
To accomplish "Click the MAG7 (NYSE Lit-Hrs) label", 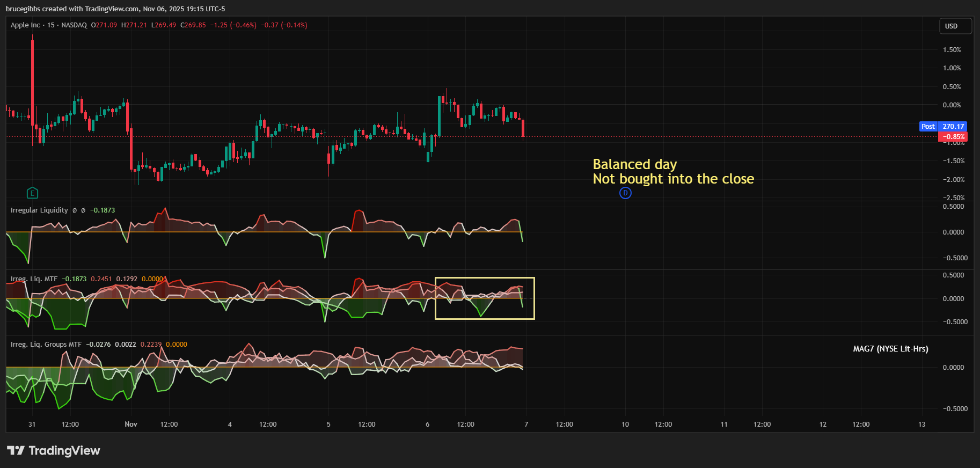I will (x=890, y=349).
